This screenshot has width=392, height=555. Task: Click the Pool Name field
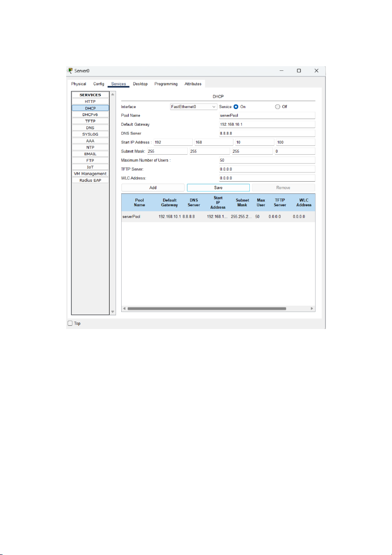pyautogui.click(x=267, y=116)
